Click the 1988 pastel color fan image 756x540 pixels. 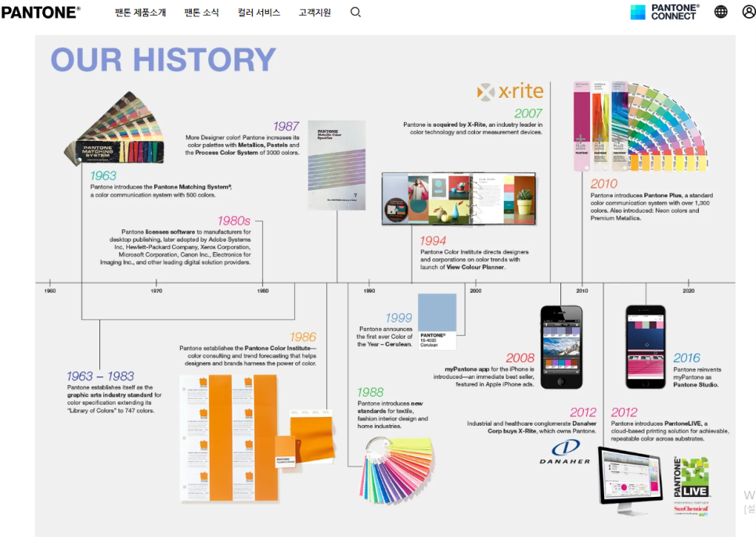[396, 470]
